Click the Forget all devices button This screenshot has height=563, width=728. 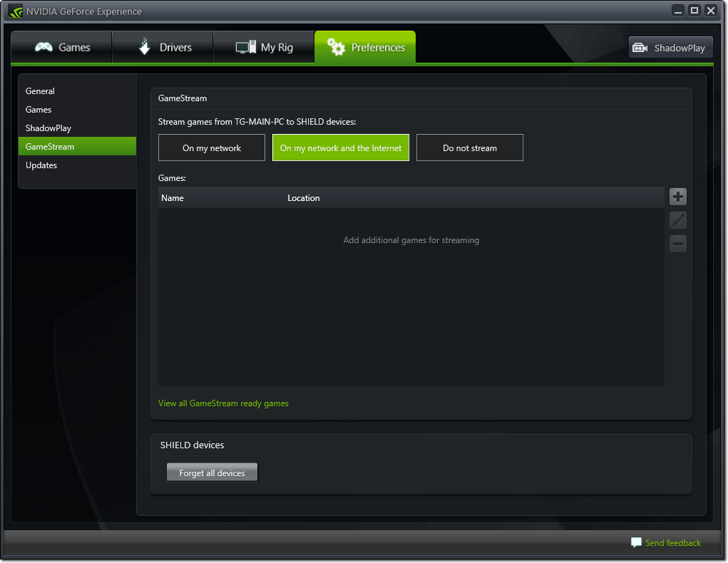[212, 472]
